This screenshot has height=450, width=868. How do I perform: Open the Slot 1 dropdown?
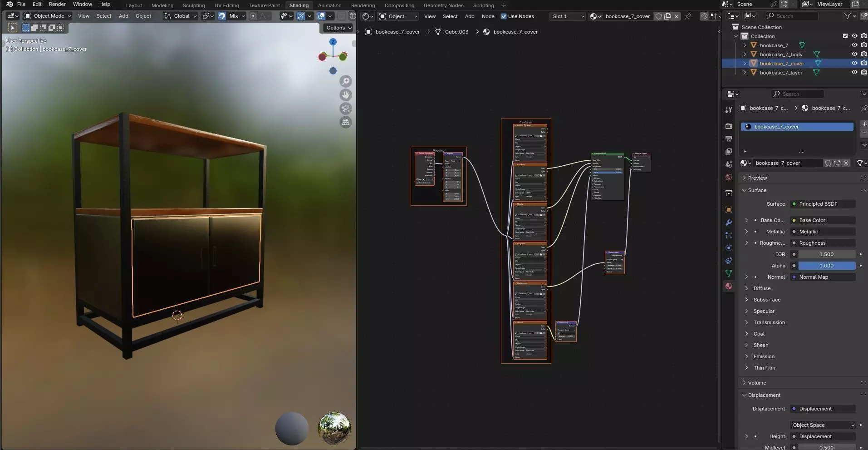568,16
